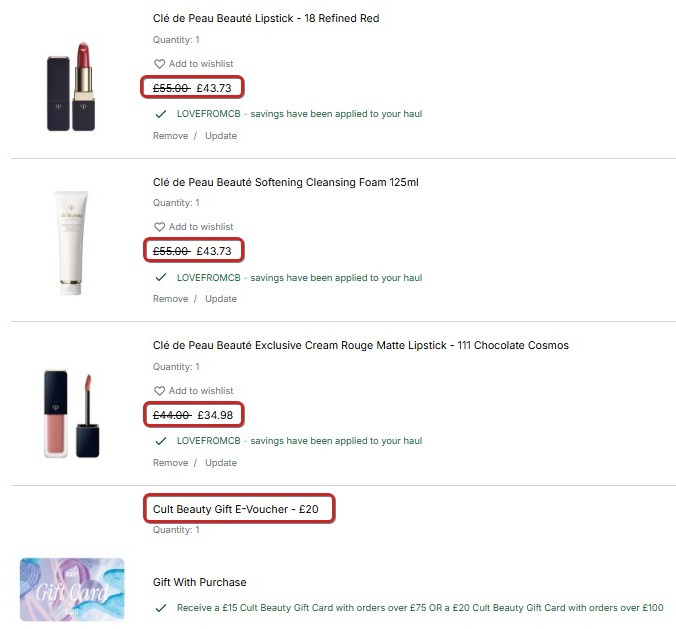The width and height of the screenshot is (676, 629).
Task: Click the wishlist heart icon for Softening Cleansing Foam
Action: tap(159, 227)
